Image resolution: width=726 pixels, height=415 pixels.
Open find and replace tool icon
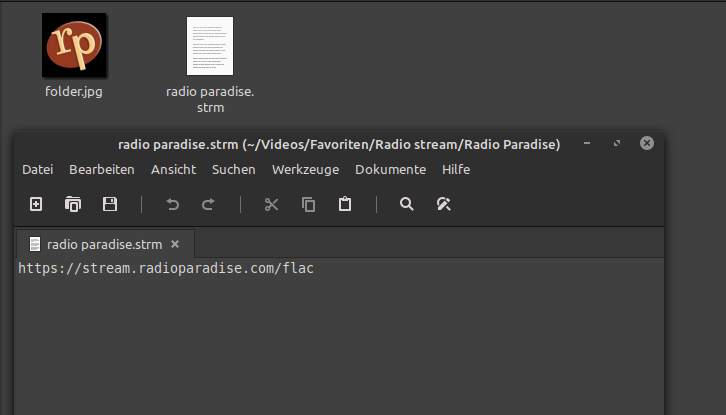(444, 204)
